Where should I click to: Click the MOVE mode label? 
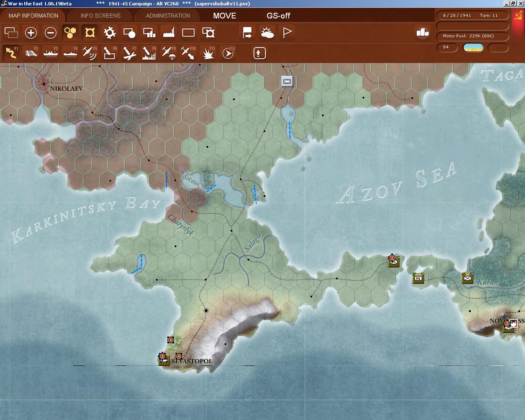[224, 16]
